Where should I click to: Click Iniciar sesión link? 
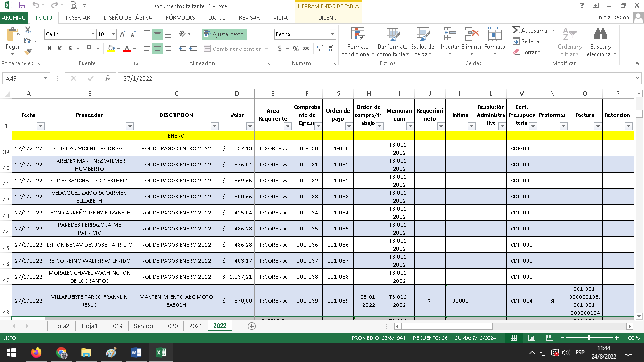613,17
